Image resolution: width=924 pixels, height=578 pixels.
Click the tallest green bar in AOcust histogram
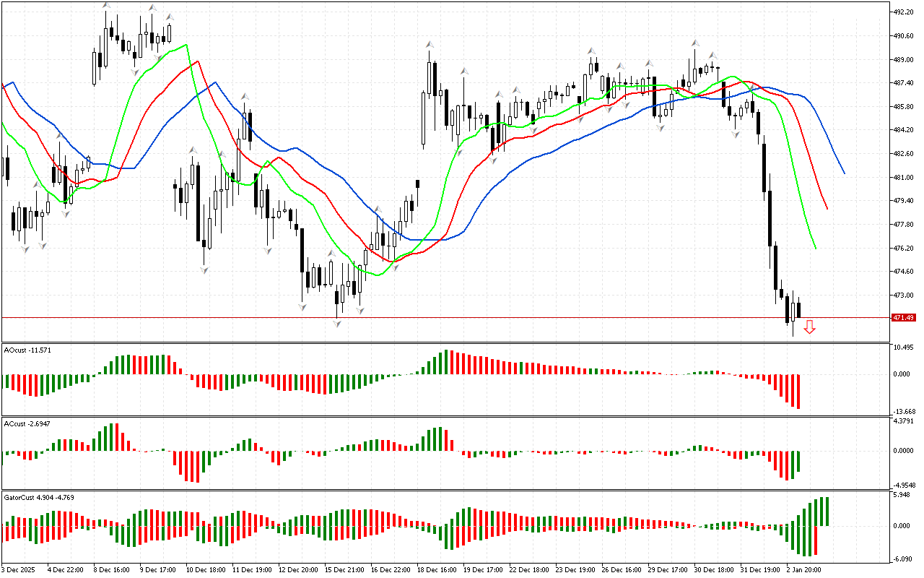pos(447,362)
